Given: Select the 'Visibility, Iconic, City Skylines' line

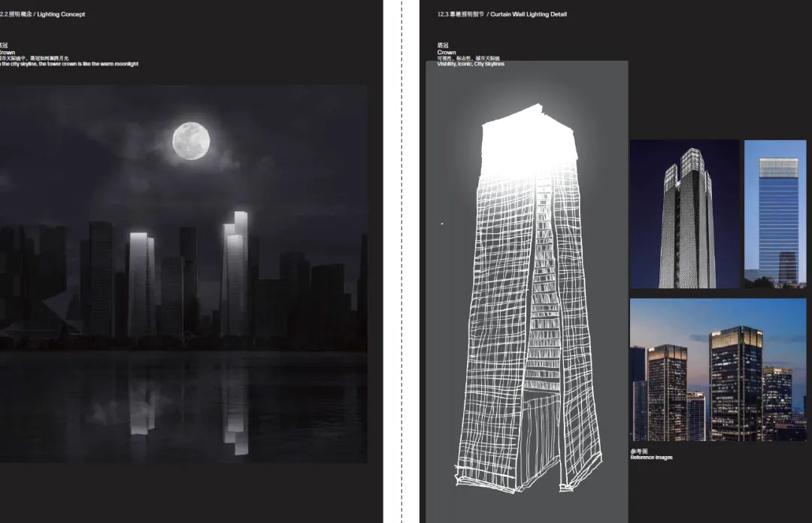Looking at the screenshot, I should pos(471,64).
